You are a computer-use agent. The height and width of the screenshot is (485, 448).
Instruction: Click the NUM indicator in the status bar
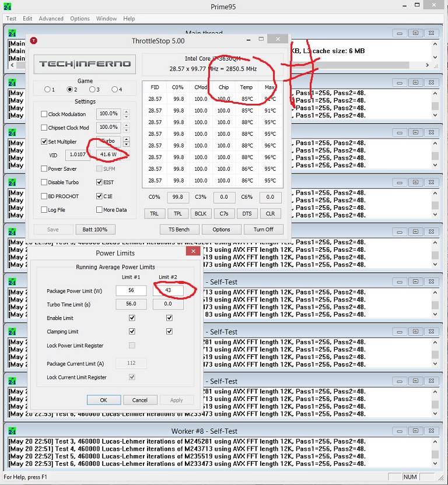tap(410, 477)
